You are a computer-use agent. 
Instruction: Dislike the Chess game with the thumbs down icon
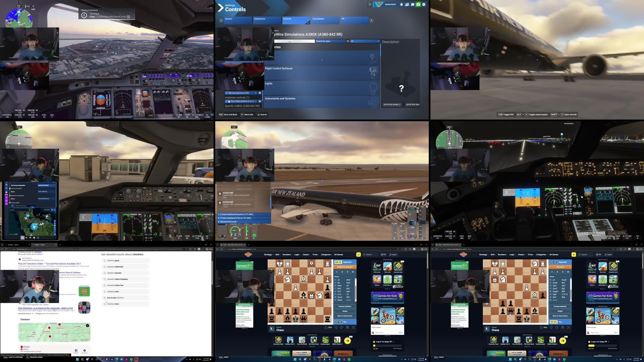[x=336, y=327]
